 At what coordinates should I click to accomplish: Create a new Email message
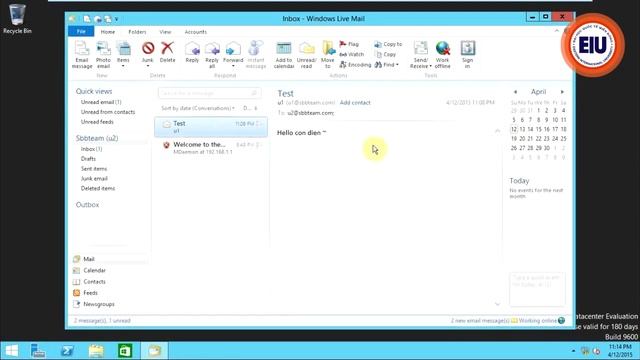tap(82, 55)
